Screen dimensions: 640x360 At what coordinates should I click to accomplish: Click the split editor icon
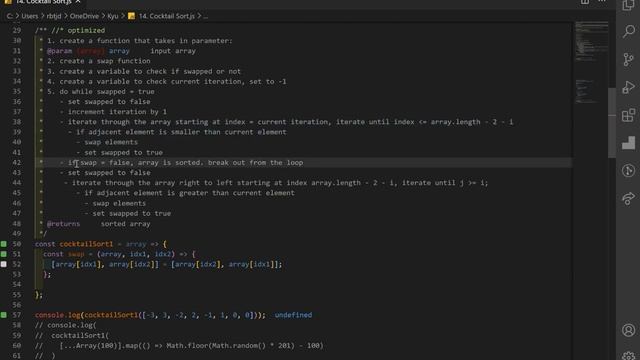585,2
